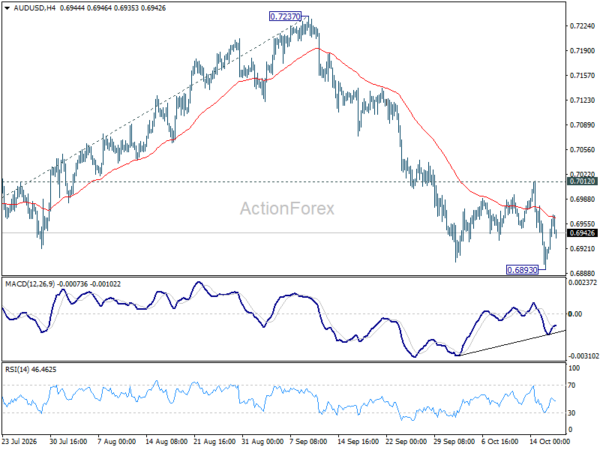Click the 0.70560 price axis value

pos(582,150)
